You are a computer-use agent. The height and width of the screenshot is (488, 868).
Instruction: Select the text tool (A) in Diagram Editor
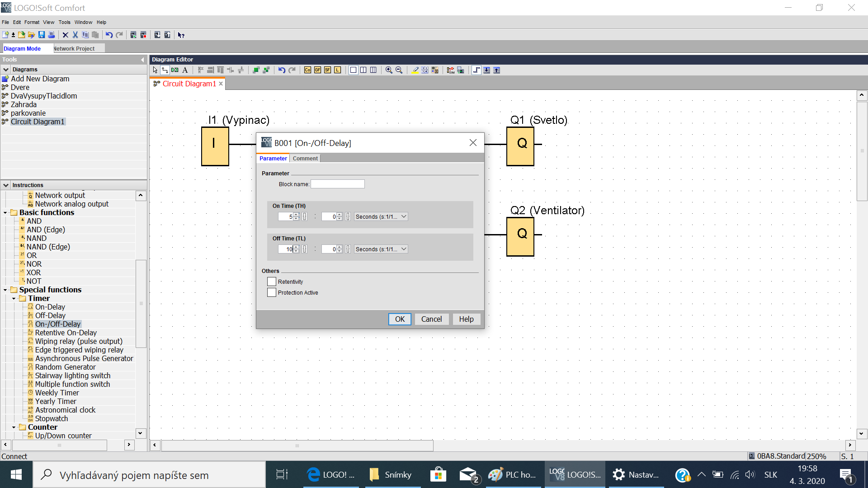[185, 70]
